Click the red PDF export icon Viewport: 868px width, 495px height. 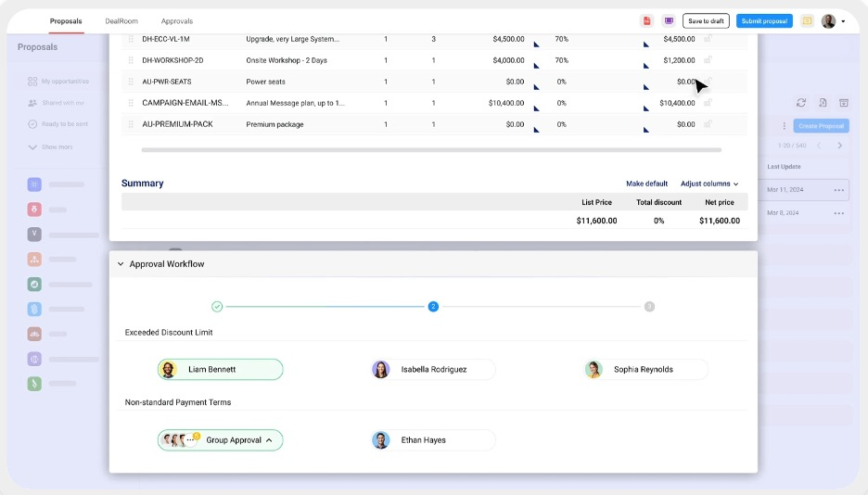(646, 21)
